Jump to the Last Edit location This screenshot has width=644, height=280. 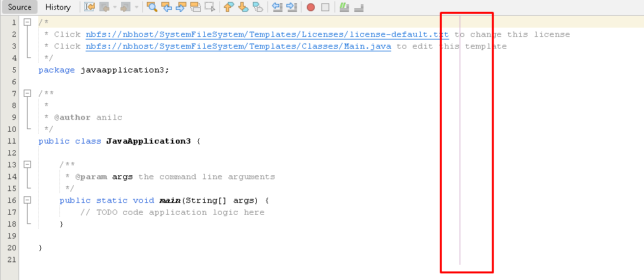[x=90, y=7]
